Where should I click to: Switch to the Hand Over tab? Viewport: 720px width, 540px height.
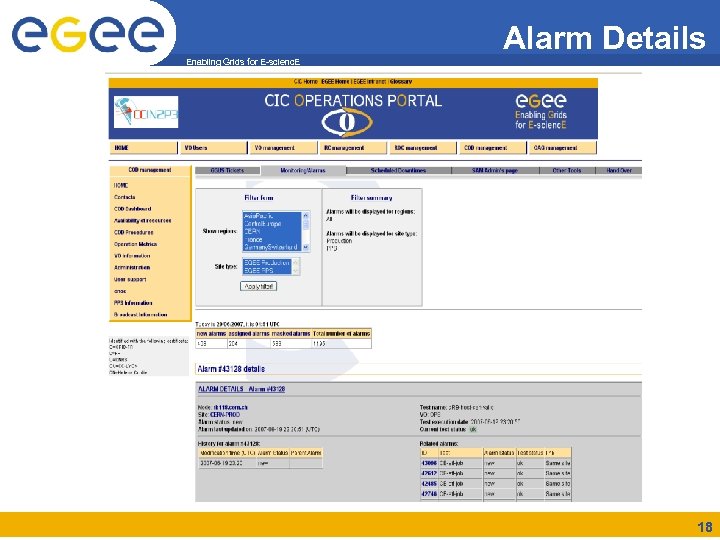coord(619,170)
